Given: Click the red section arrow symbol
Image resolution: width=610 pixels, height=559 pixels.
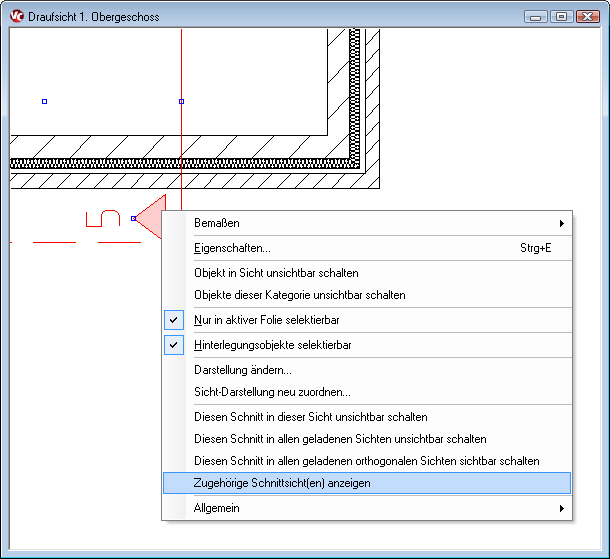Looking at the screenshot, I should (x=150, y=217).
